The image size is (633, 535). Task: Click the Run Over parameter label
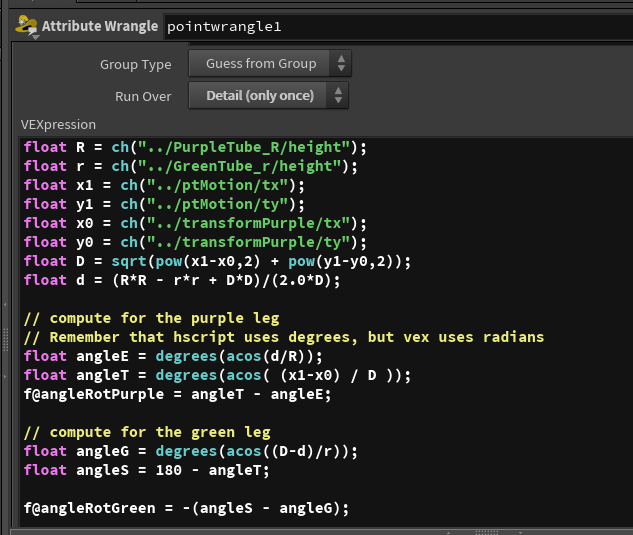[x=143, y=96]
